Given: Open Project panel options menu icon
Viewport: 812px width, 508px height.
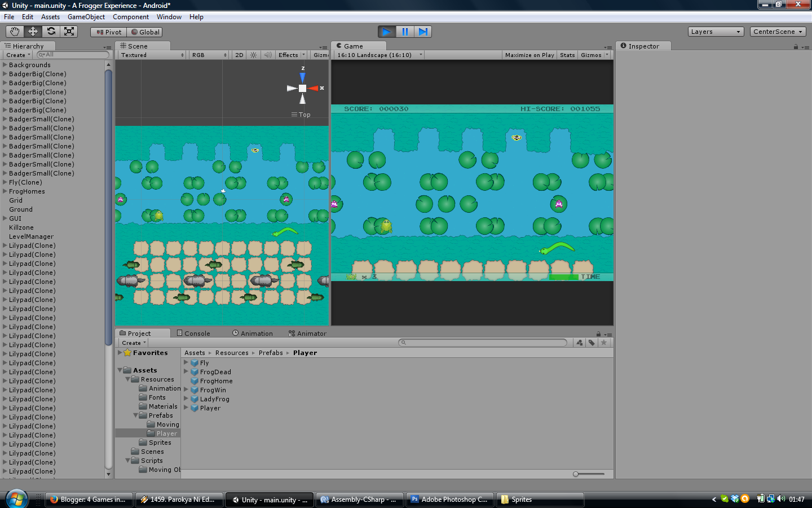Looking at the screenshot, I should point(609,334).
